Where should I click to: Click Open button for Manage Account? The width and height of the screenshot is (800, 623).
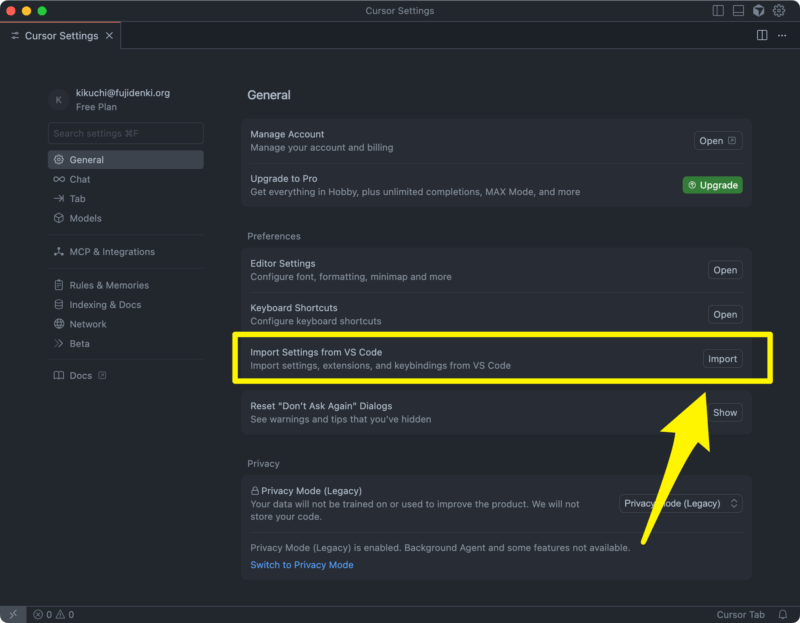718,141
